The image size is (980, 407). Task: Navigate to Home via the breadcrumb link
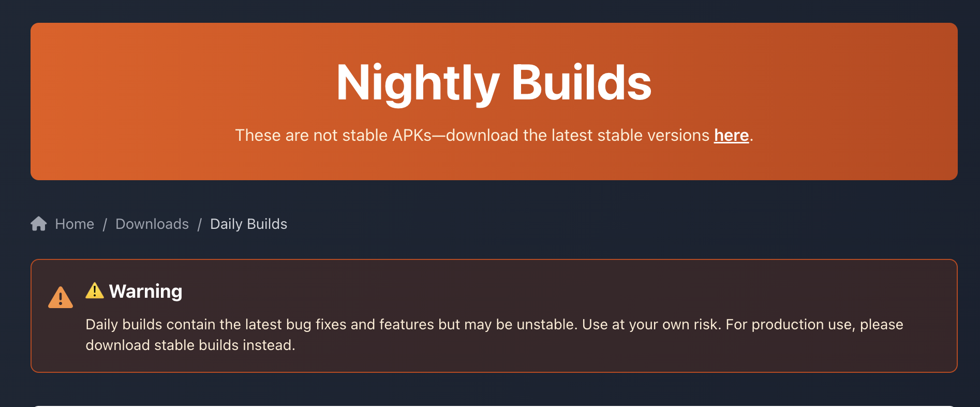[75, 224]
